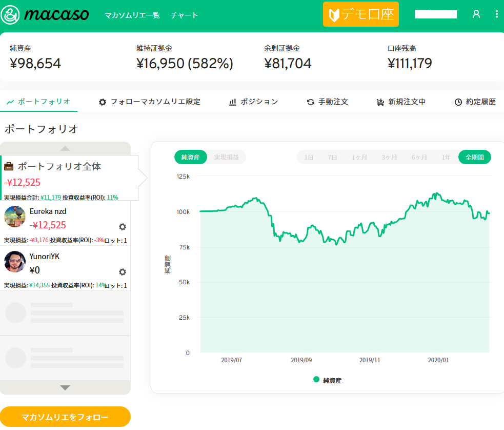
Task: Click the briefcase portfolio overview icon
Action: [x=9, y=166]
